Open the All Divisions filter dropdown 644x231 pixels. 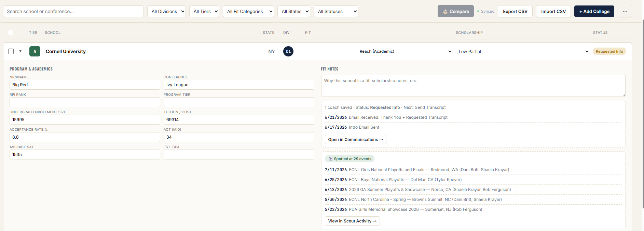coord(167,11)
